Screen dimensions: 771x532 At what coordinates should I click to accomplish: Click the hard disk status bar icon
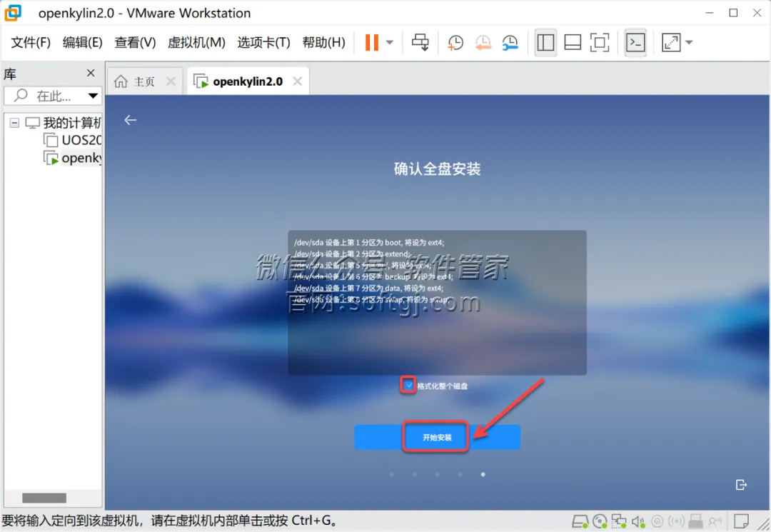(x=580, y=521)
